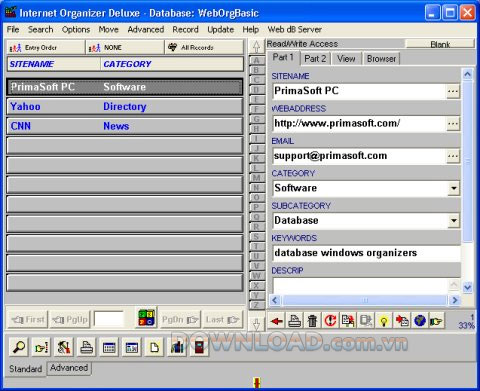Open the Web dB Server menu
This screenshot has width=480, height=391.
295,30
